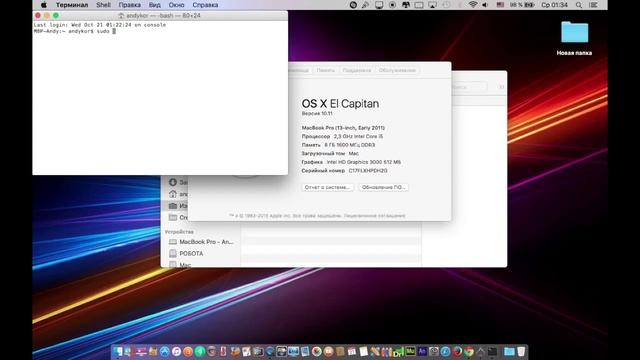This screenshot has width=640, height=360.
Task: Open Terminal from the Dock
Action: 492,352
